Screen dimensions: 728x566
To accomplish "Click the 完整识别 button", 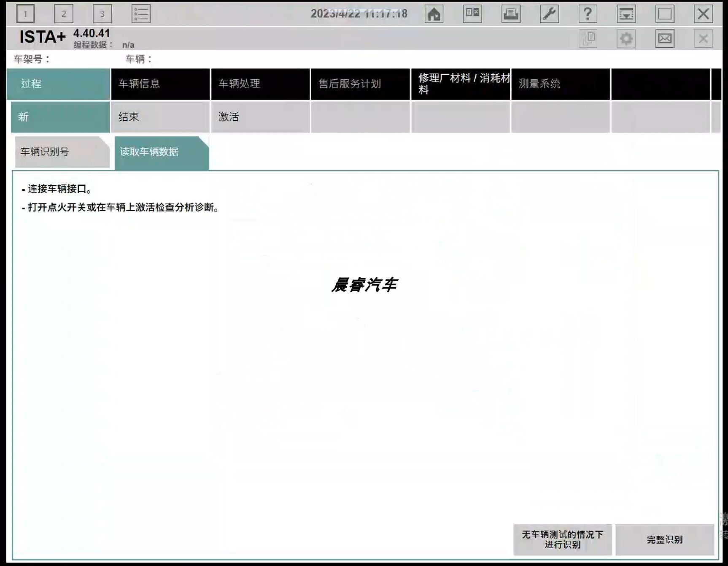I will [664, 539].
